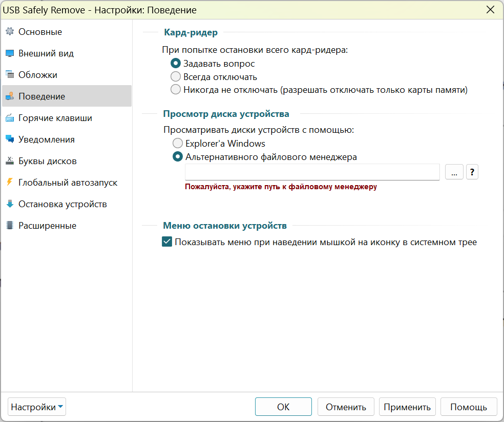
Task: Select the Обложки skins icon
Action: point(10,75)
